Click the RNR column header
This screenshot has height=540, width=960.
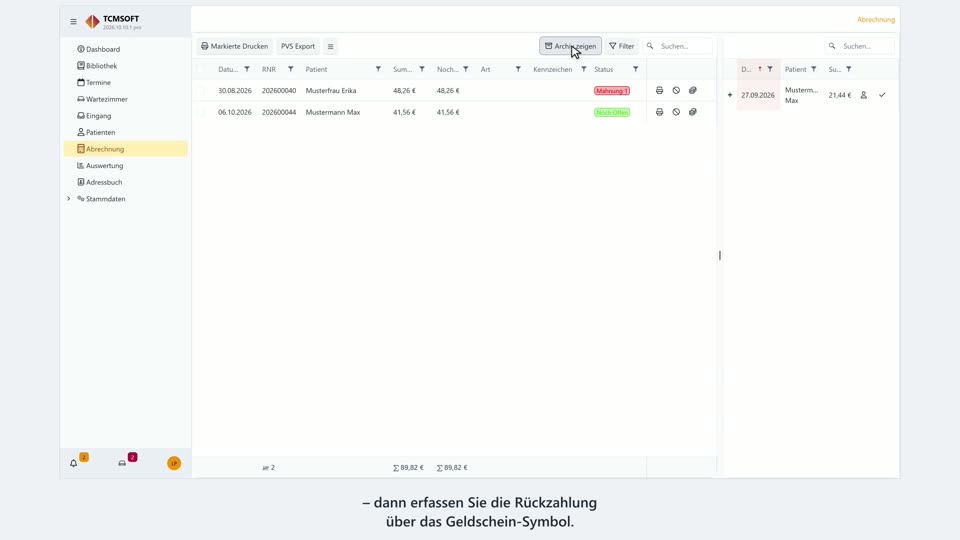269,69
